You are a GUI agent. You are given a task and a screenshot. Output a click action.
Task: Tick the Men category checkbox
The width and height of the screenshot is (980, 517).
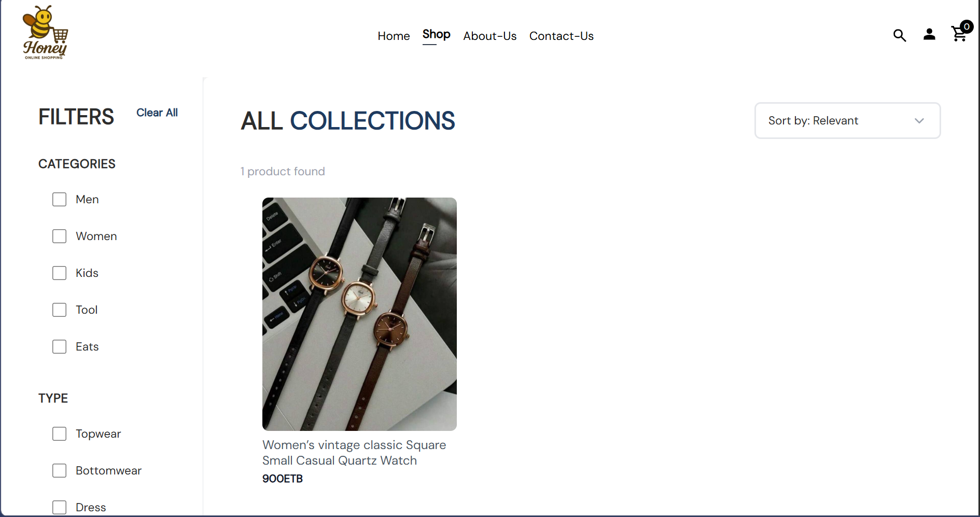point(59,200)
